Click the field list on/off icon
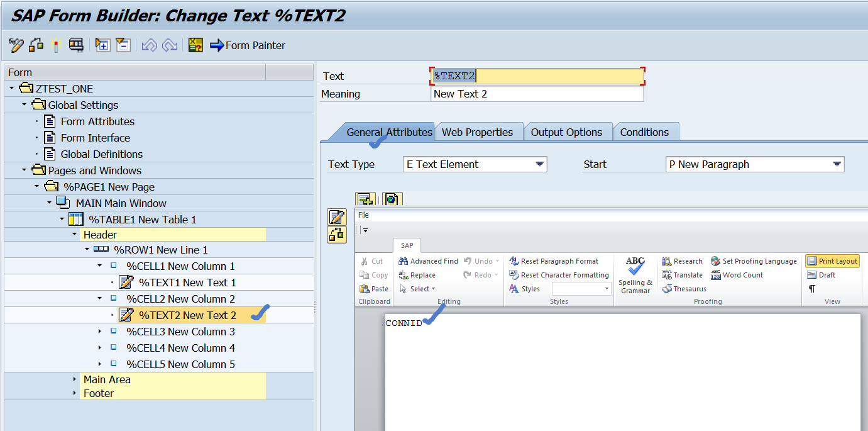 click(x=195, y=45)
